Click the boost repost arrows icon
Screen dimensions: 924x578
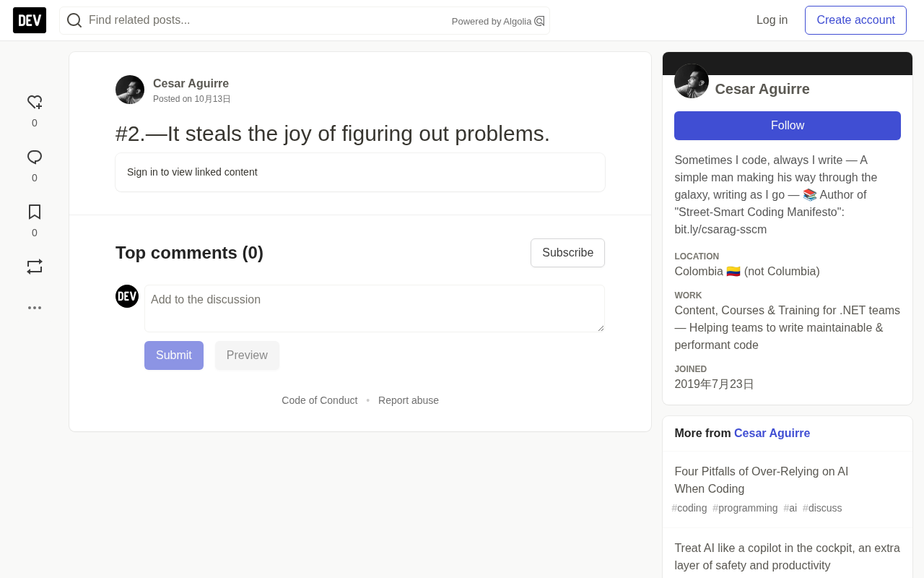(35, 267)
